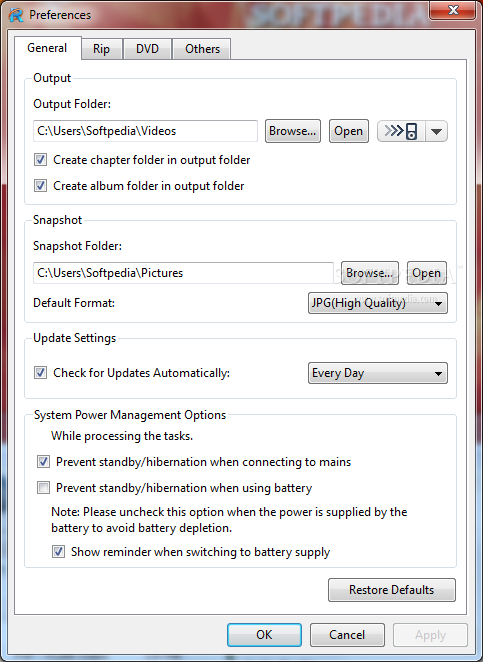This screenshot has width=483, height=662.
Task: Open the output folder
Action: (x=349, y=131)
